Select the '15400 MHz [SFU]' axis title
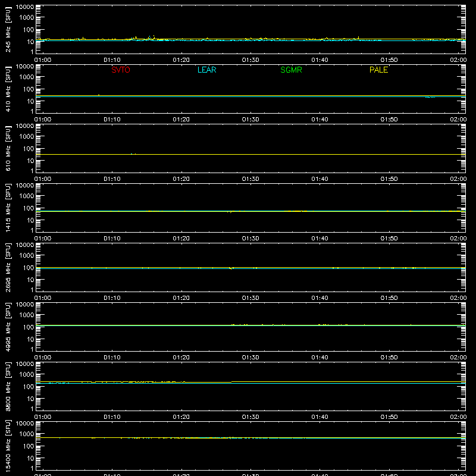The width and height of the screenshot is (476, 476). tap(8, 446)
